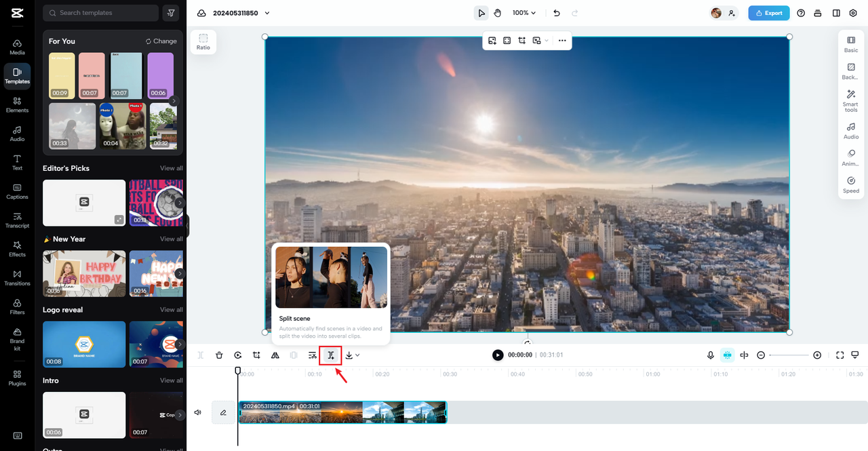This screenshot has width=868, height=451.
Task: Click the CapCut logo icon
Action: pos(17,13)
